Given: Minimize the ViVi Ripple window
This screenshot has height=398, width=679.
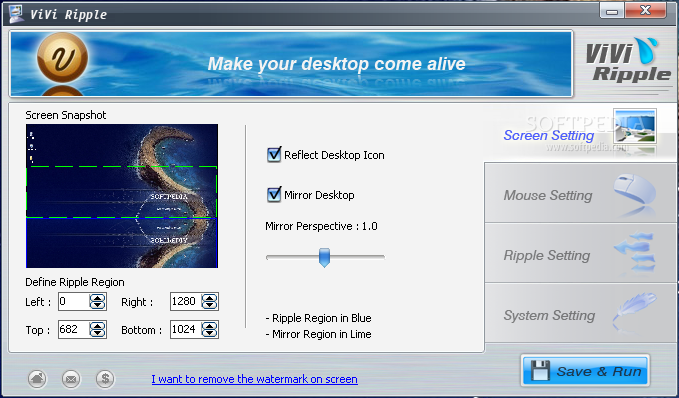Looking at the screenshot, I should [x=611, y=11].
